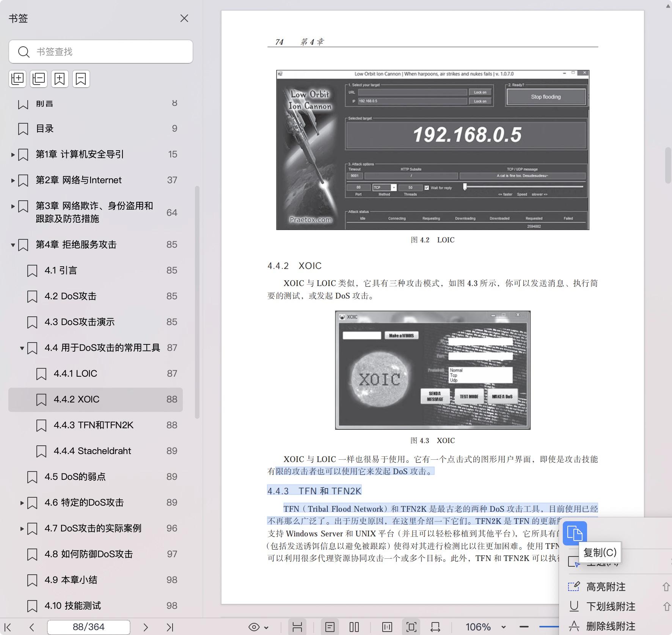The width and height of the screenshot is (672, 635).
Task: Collapse the chapter 4 bookmark tree
Action: click(x=14, y=245)
